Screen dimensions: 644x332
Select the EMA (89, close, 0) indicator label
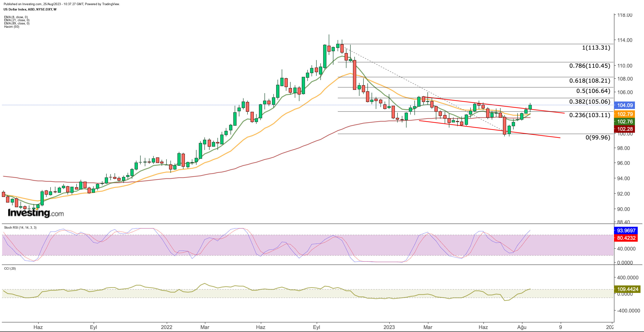click(x=17, y=24)
